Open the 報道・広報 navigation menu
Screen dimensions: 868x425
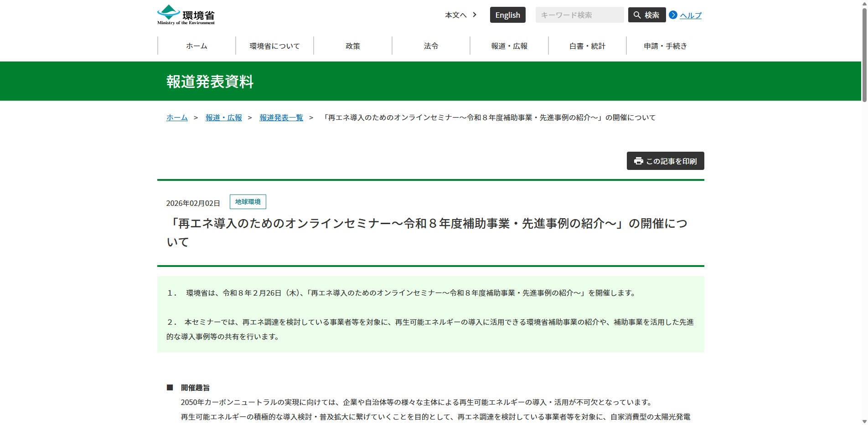coord(509,46)
